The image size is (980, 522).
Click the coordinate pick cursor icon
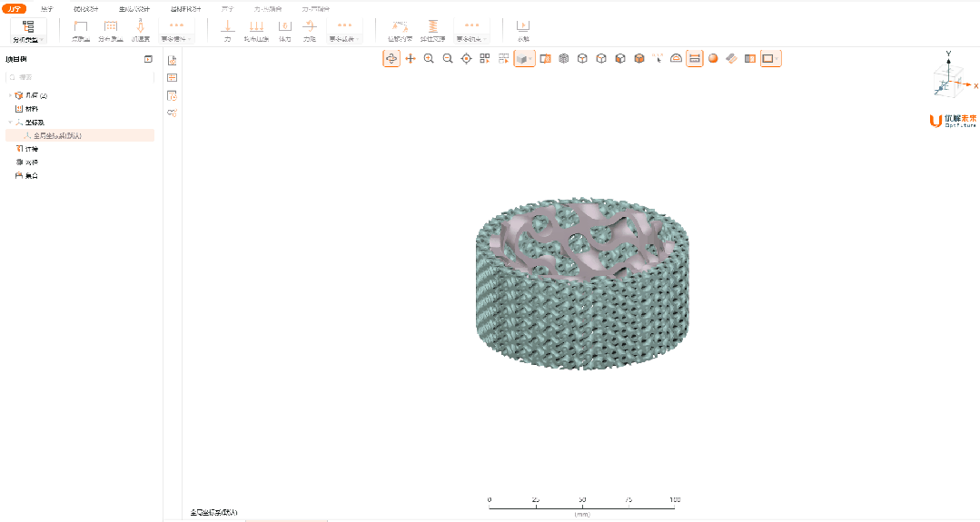[x=658, y=59]
